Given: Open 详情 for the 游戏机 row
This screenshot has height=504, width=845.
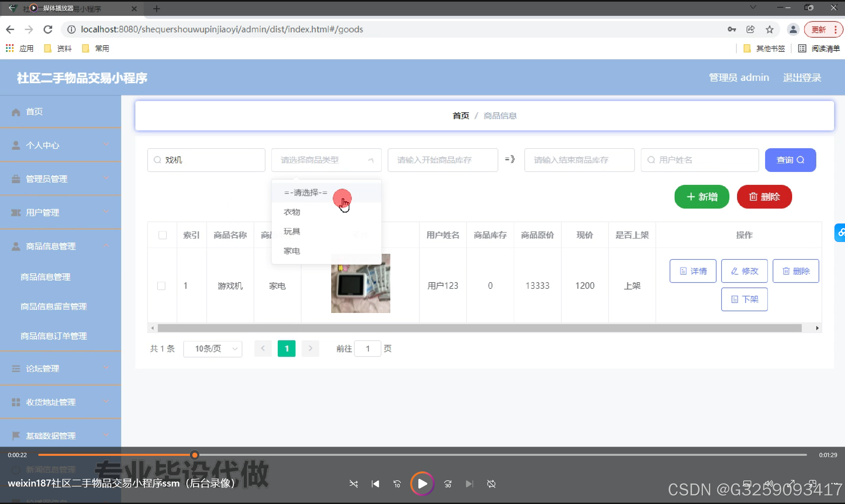Looking at the screenshot, I should (693, 271).
